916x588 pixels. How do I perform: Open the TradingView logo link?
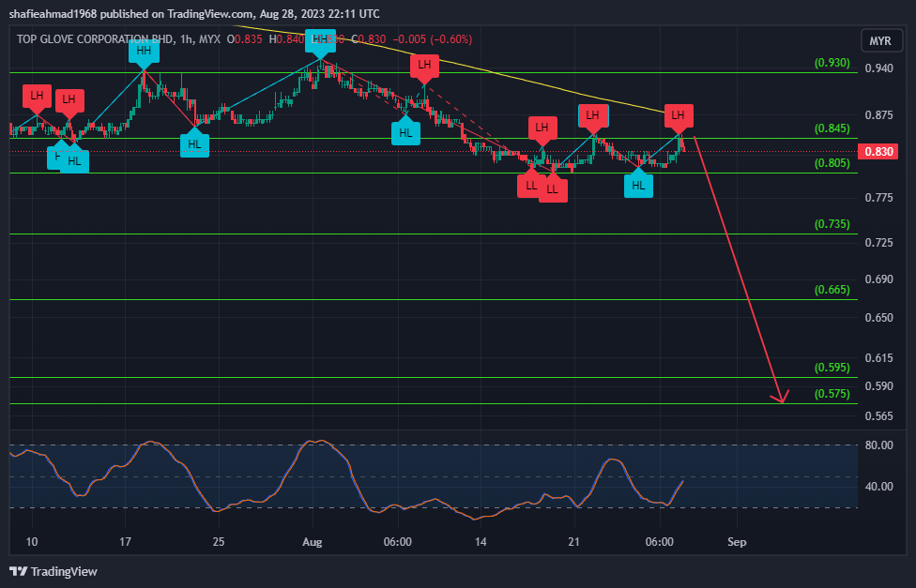click(x=53, y=571)
